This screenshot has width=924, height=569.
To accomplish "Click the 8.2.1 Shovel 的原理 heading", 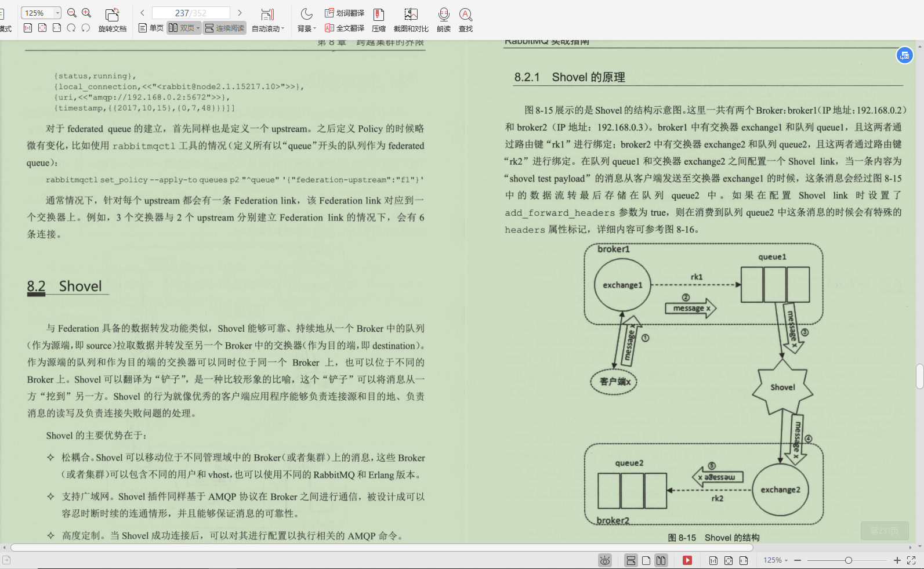I will [x=570, y=77].
